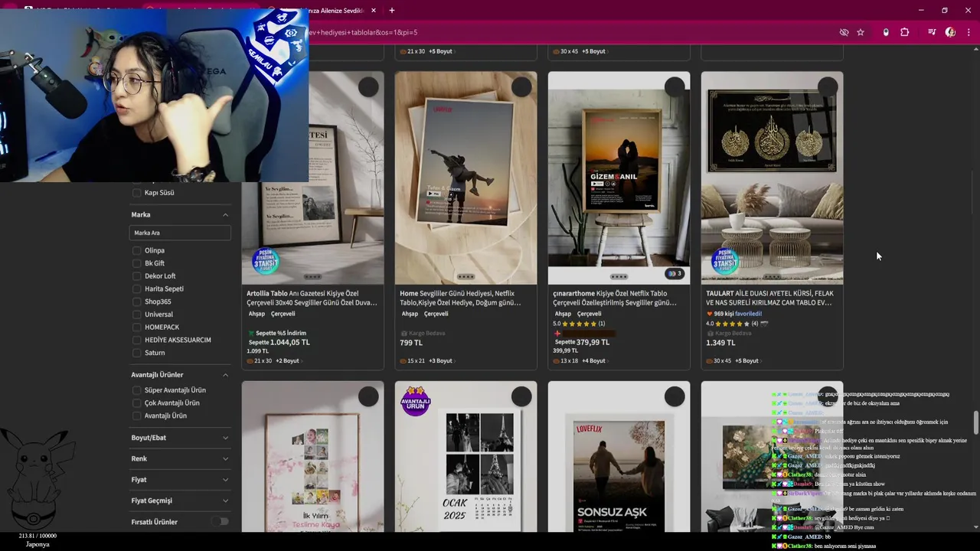Close the Ailenize Sevdikl tab

point(374,11)
